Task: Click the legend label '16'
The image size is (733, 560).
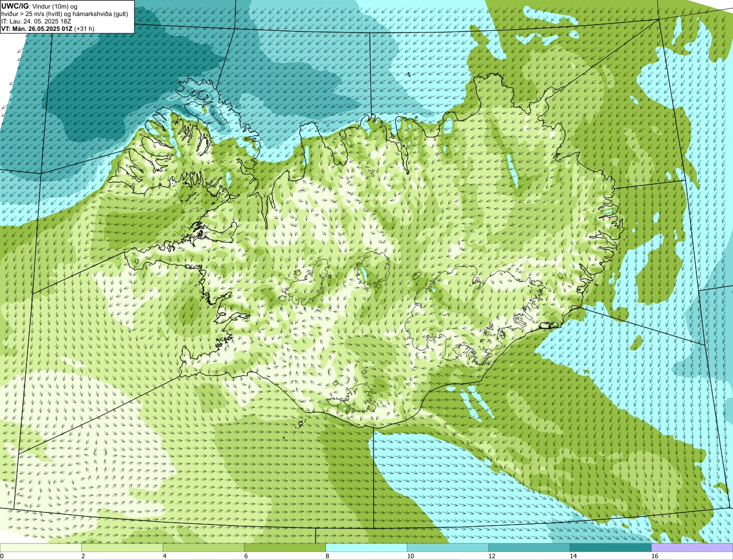Action: coord(655,556)
